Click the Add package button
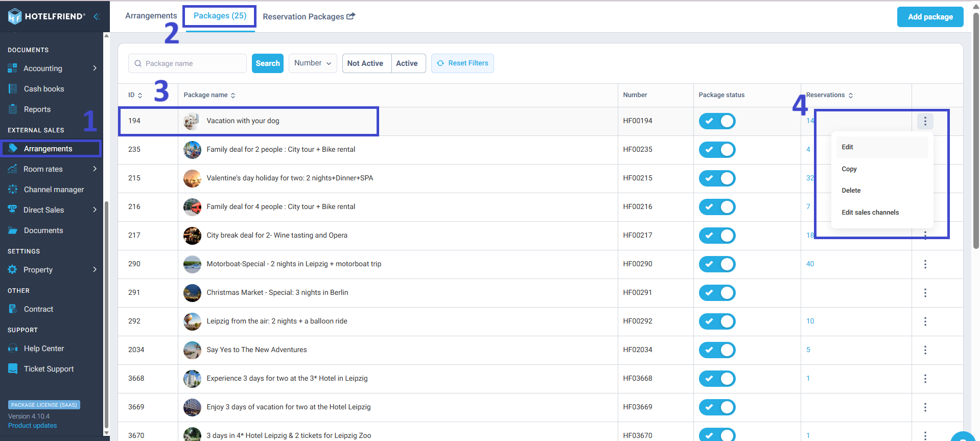The image size is (980, 441). pyautogui.click(x=930, y=17)
